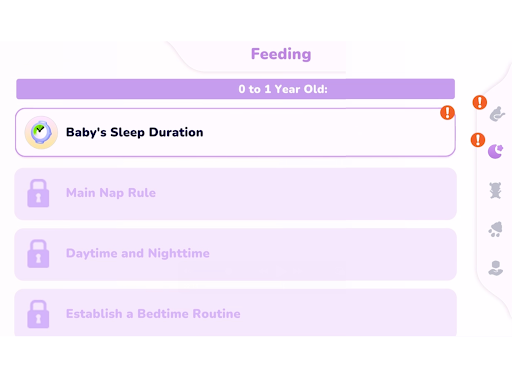
Task: Select the locked Establish a Bedtime Routine lesson
Action: click(x=235, y=313)
